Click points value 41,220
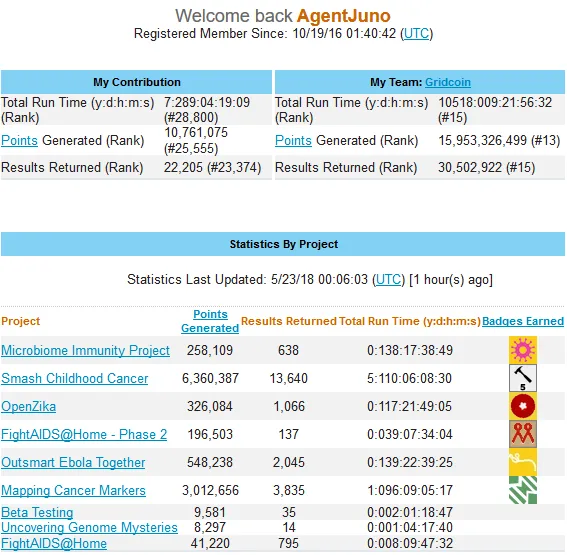 point(210,543)
